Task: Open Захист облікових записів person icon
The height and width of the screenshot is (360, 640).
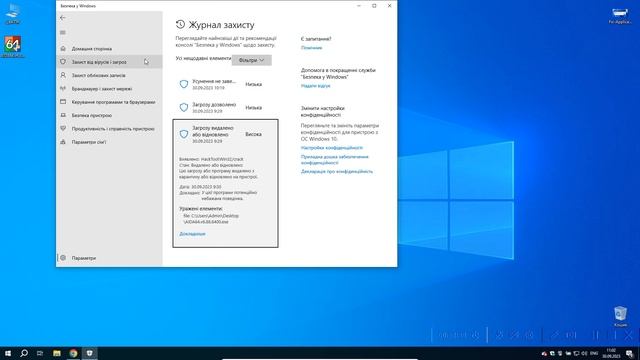Action: [63, 75]
